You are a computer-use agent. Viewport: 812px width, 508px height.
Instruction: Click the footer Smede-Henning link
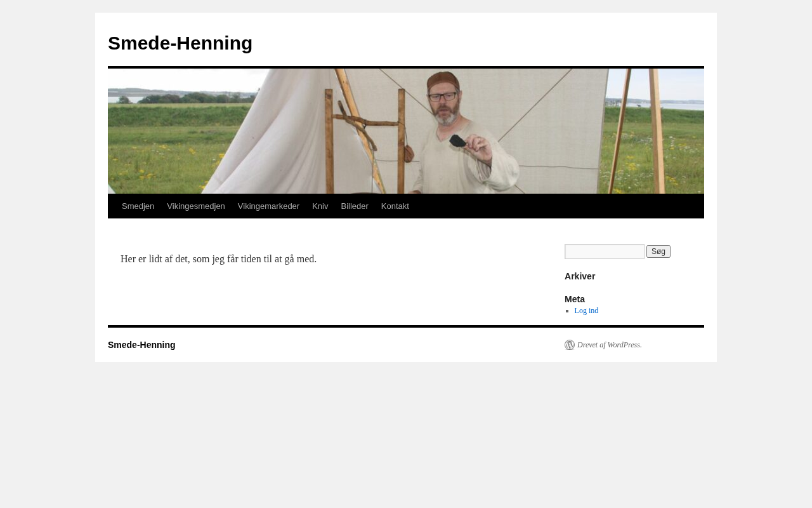click(x=141, y=345)
